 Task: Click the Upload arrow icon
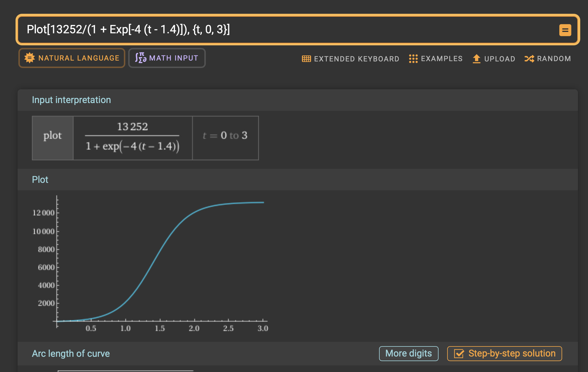tap(476, 59)
